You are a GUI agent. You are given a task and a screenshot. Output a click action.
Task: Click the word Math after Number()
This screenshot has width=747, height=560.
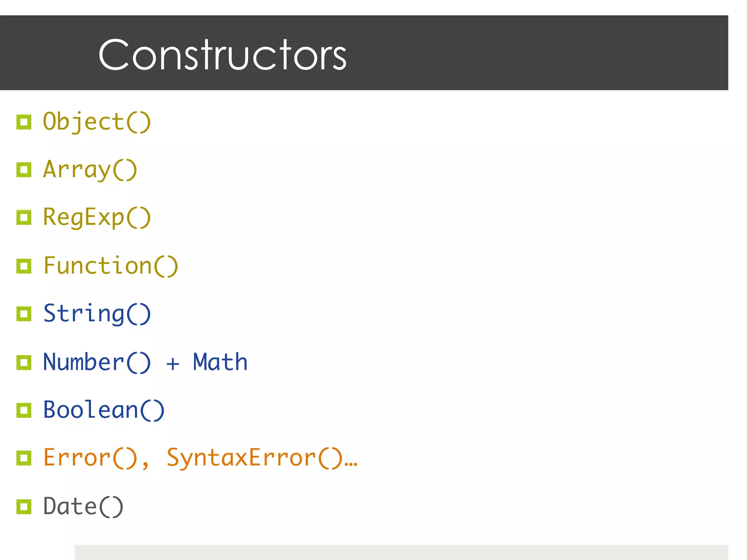tap(220, 362)
